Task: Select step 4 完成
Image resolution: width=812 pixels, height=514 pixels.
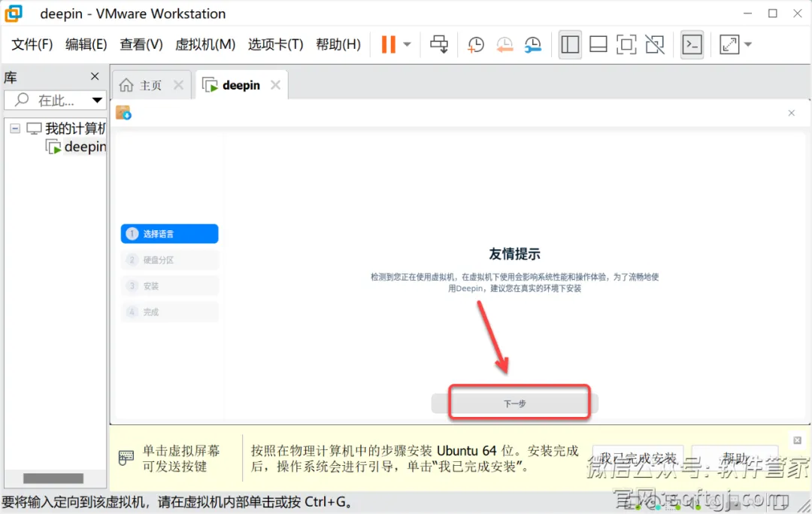Action: tap(169, 312)
